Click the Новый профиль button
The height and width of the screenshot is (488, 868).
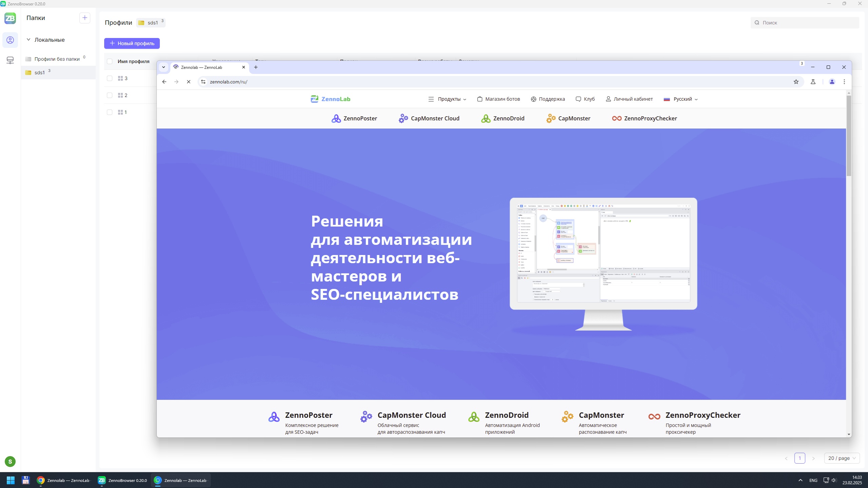click(x=132, y=43)
